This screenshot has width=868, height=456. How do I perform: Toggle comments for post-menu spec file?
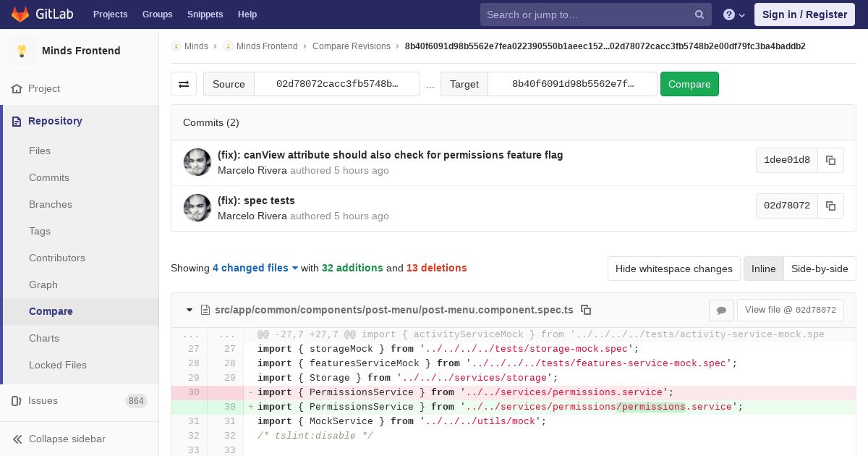pos(721,310)
